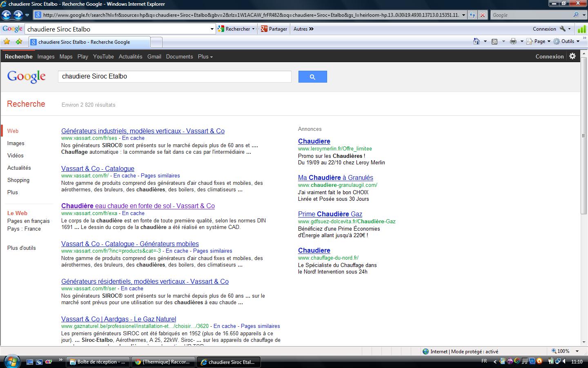This screenshot has width=588, height=368.
Task: Click the Google page search input field
Action: click(174, 76)
